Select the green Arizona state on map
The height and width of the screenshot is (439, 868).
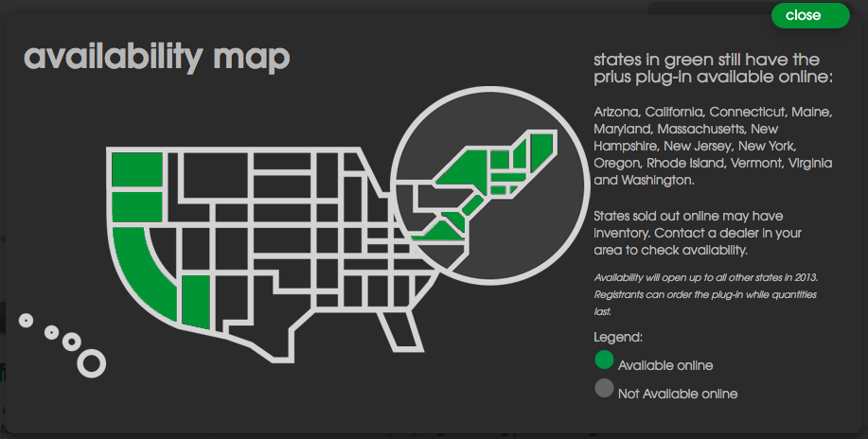coord(197,302)
